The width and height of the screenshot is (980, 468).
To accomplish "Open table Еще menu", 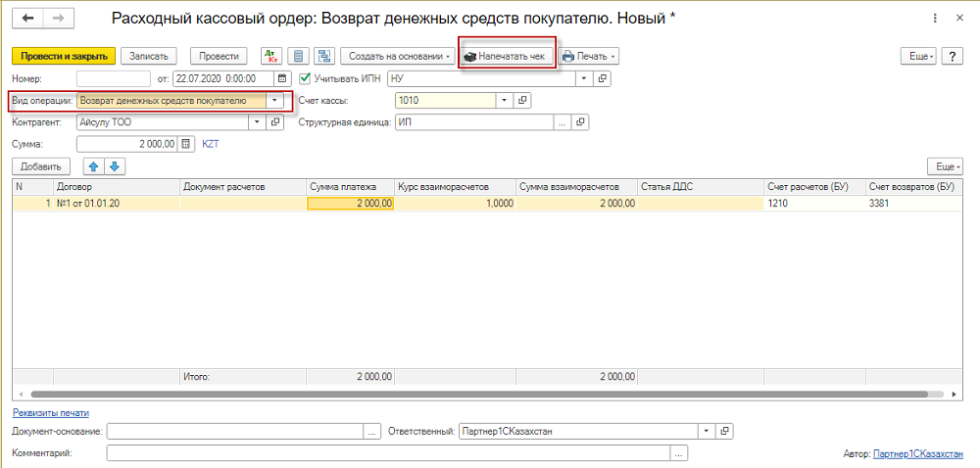I will point(945,166).
